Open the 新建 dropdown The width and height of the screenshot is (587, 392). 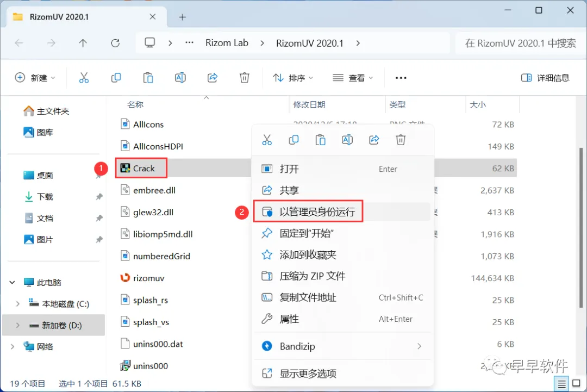click(35, 78)
